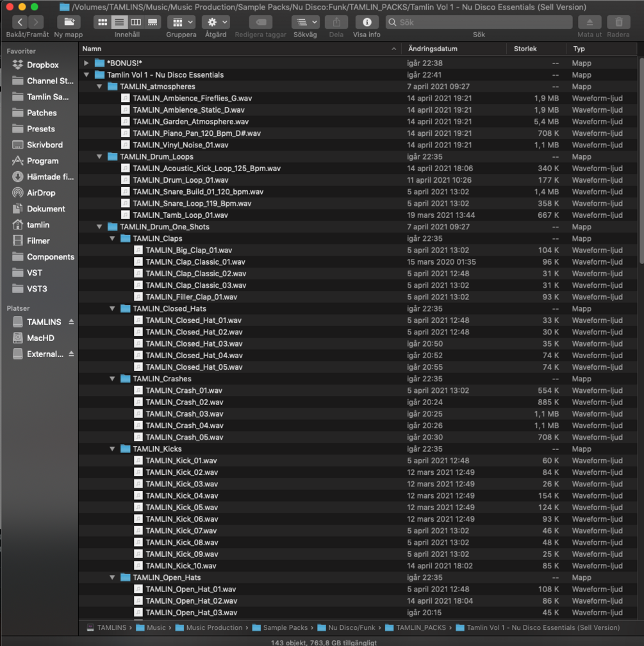The image size is (644, 646).
Task: Collapse the TAMLIN_atmospheres folder
Action: pyautogui.click(x=99, y=87)
